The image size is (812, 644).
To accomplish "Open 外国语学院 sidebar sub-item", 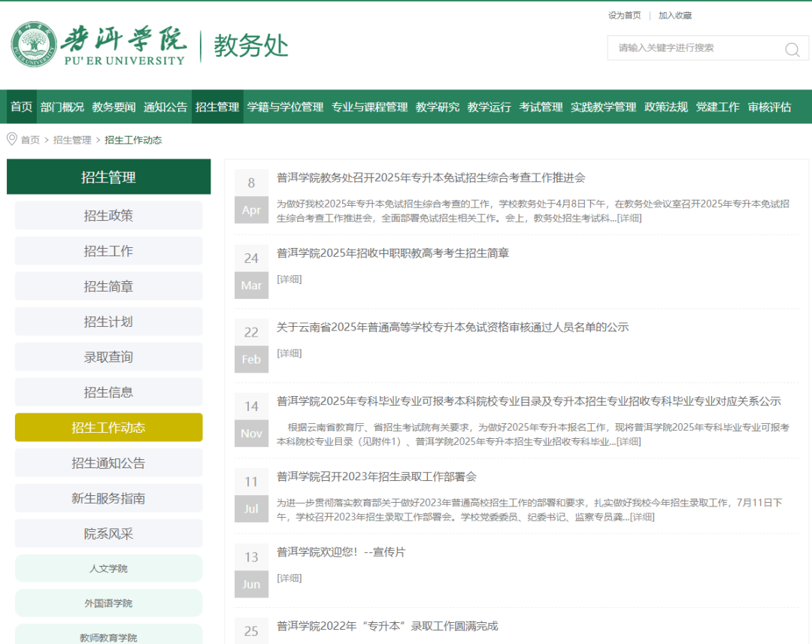I will click(109, 603).
